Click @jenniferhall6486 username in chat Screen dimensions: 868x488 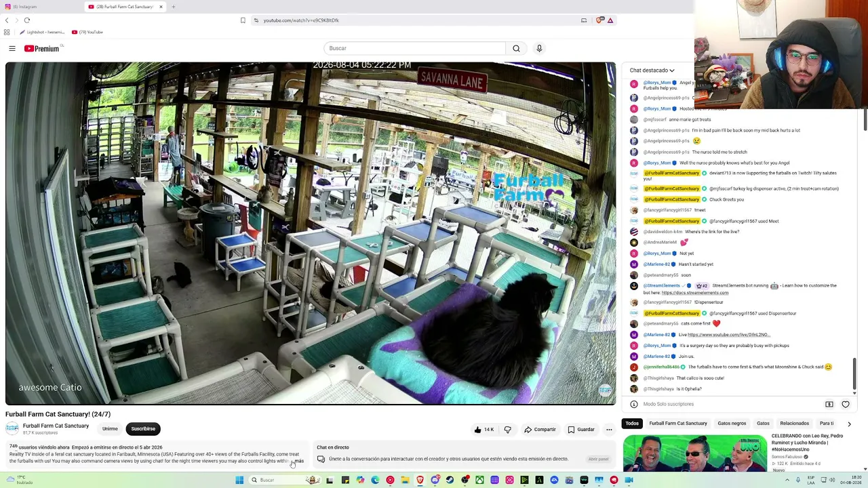point(661,367)
